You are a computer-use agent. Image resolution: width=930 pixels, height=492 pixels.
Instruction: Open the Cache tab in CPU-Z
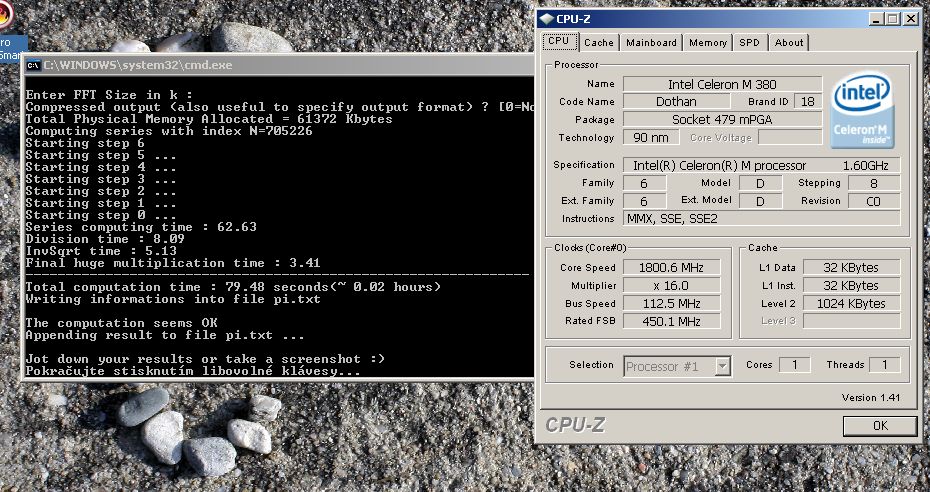(x=599, y=43)
